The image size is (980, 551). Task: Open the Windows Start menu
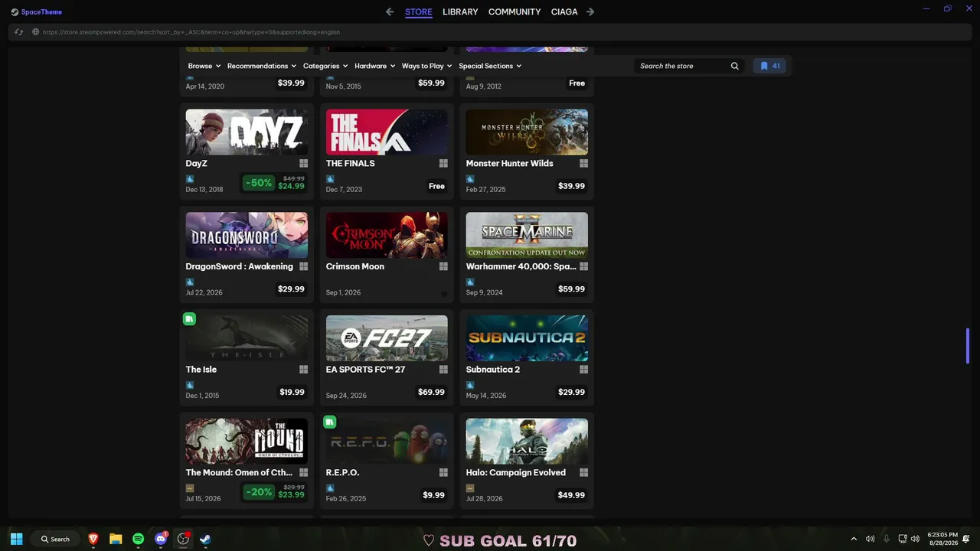16,539
